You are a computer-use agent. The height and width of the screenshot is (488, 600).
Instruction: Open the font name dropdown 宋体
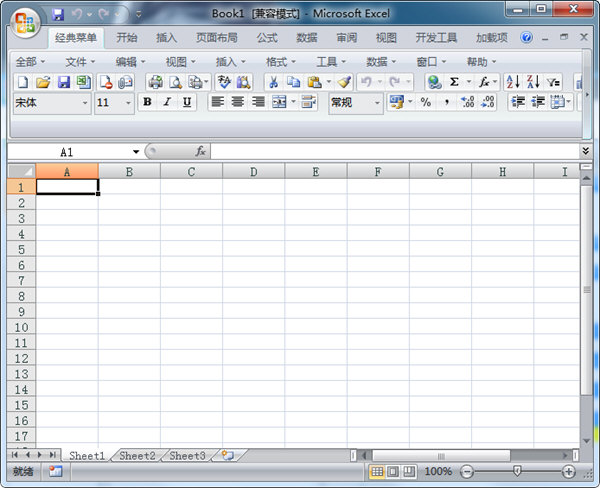click(x=85, y=103)
